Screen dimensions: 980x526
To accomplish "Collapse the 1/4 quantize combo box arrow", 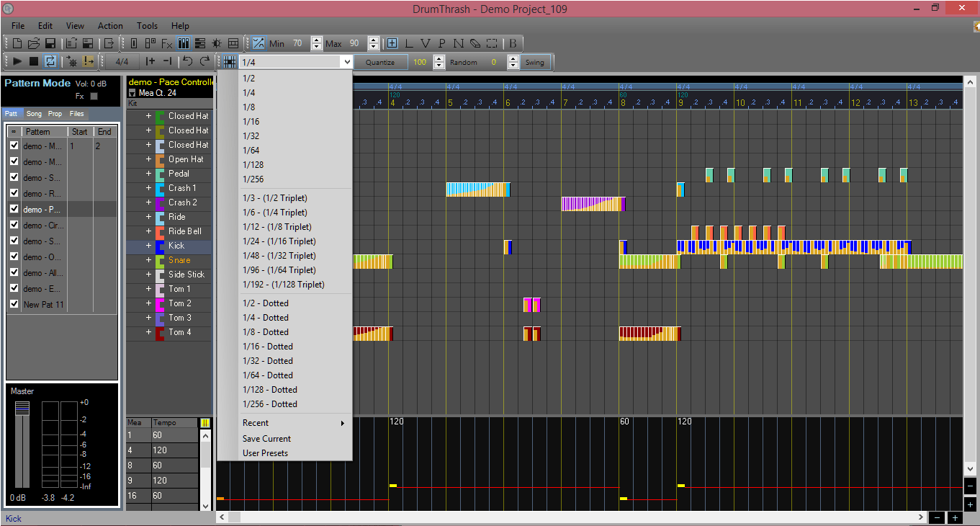I will pos(346,62).
